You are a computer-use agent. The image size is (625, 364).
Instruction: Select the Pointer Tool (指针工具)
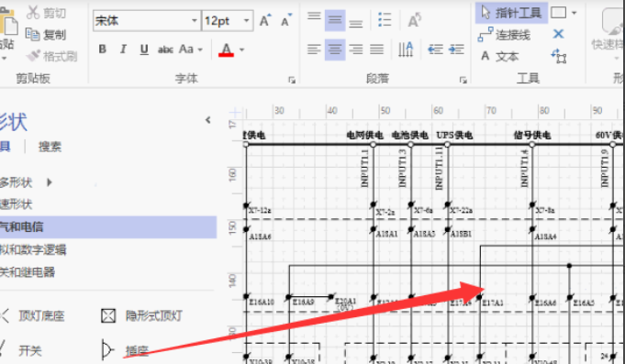click(511, 13)
